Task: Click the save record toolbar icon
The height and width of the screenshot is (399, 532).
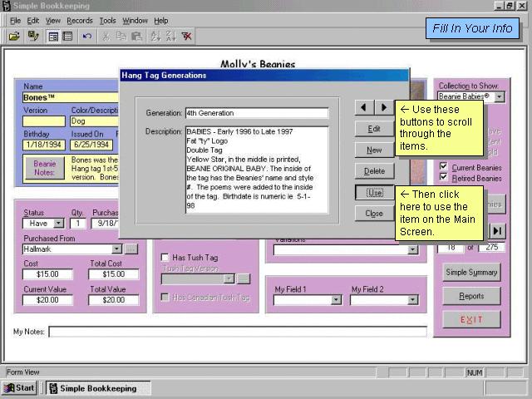Action: (33, 37)
